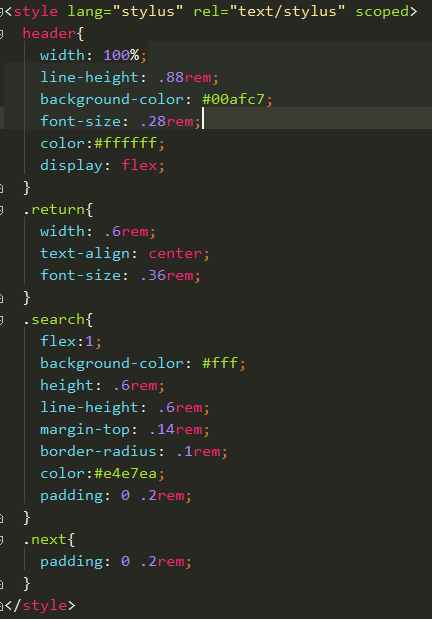Click closing brace of .next block
432x619 pixels.
pos(26,583)
